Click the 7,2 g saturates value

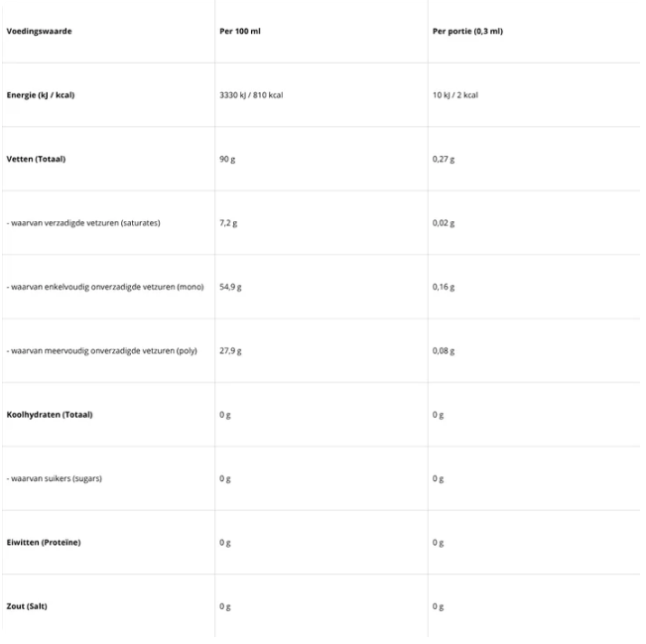coord(228,222)
